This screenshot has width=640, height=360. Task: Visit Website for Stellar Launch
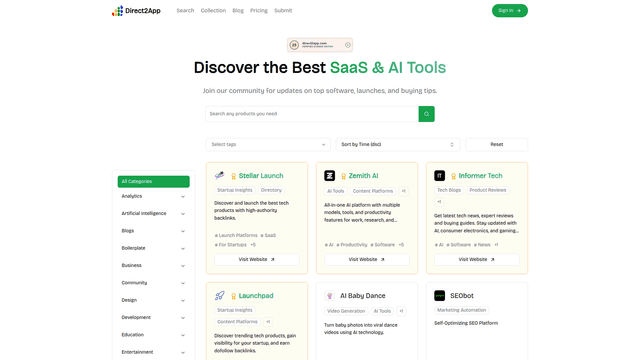pos(257,260)
